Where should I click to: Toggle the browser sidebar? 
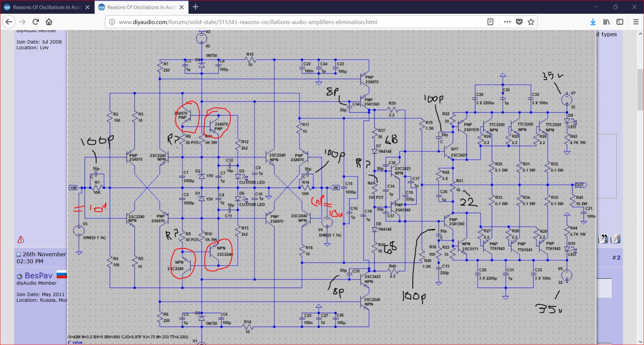[x=620, y=22]
